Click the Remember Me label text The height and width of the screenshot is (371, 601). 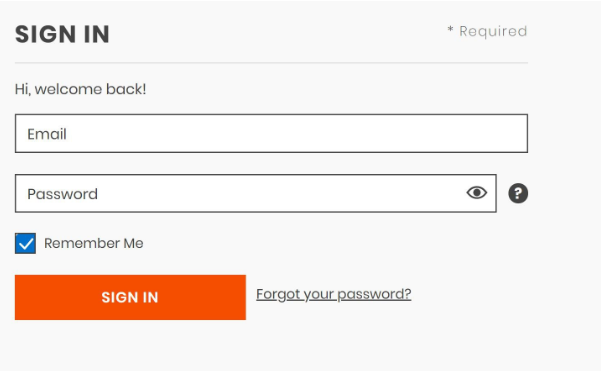(x=94, y=243)
